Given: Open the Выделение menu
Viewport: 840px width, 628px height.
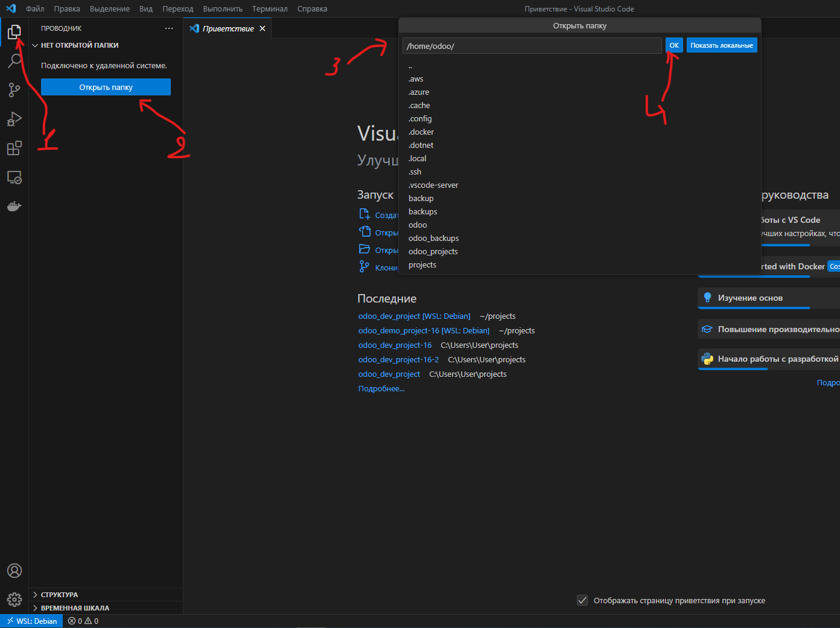Looking at the screenshot, I should [110, 9].
